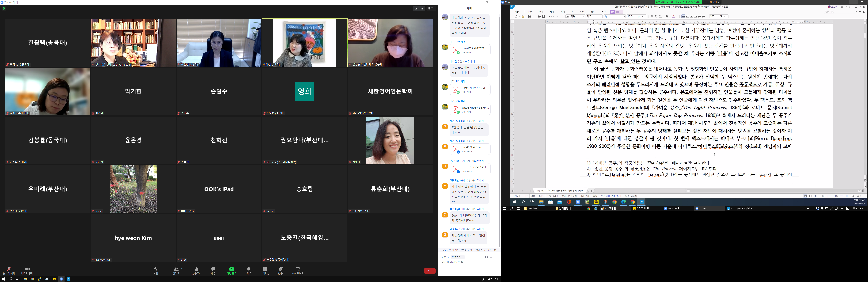The height and width of the screenshot is (282, 868).
Task: Open the Whiteboard (화이트보드) icon
Action: point(298,269)
